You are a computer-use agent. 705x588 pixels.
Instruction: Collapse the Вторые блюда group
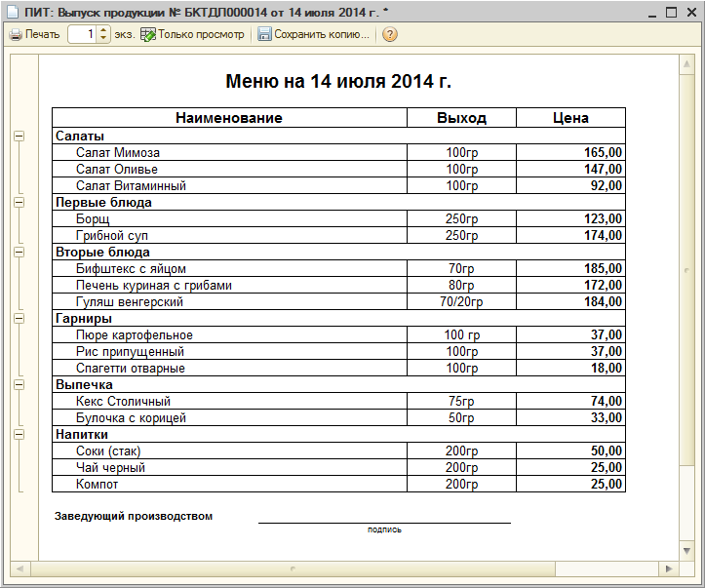19,253
